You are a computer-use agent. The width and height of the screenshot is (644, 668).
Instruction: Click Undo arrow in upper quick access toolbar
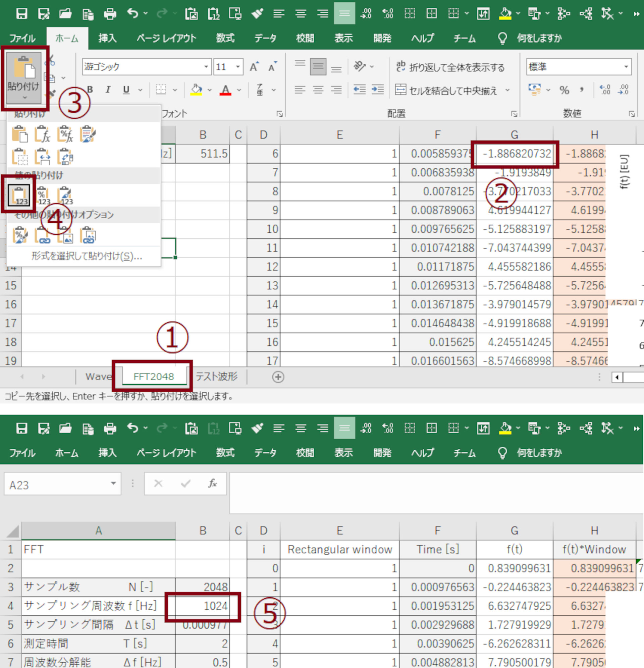pyautogui.click(x=132, y=14)
